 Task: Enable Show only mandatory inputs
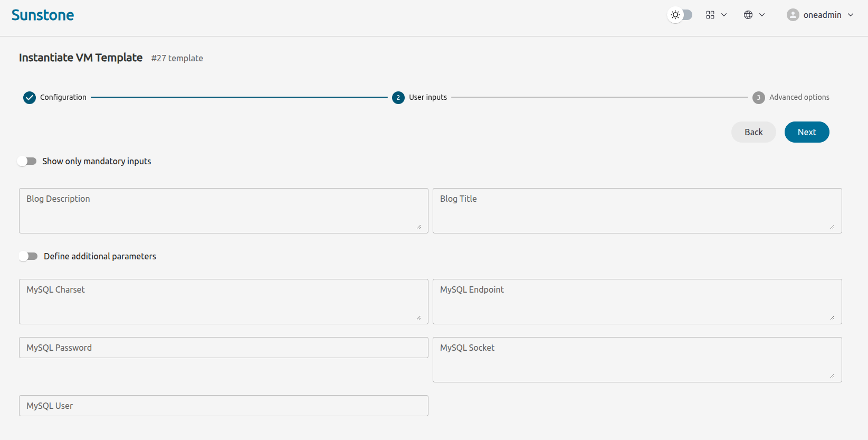(x=27, y=161)
